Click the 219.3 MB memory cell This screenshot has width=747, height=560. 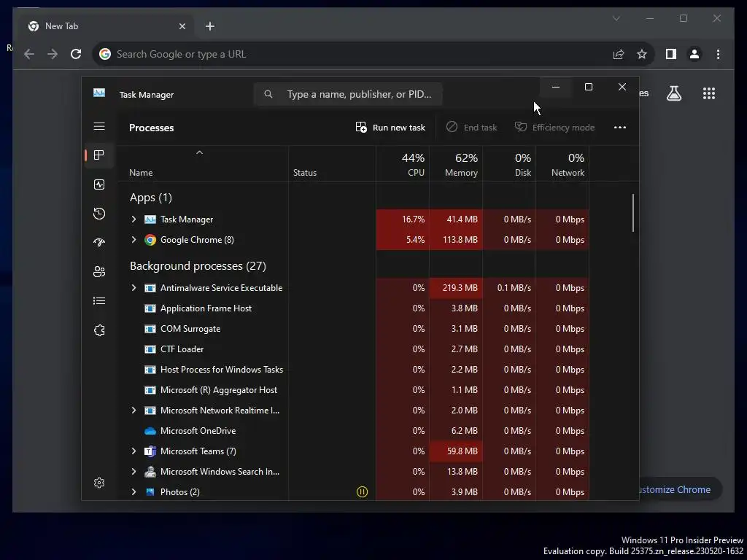[456, 287]
